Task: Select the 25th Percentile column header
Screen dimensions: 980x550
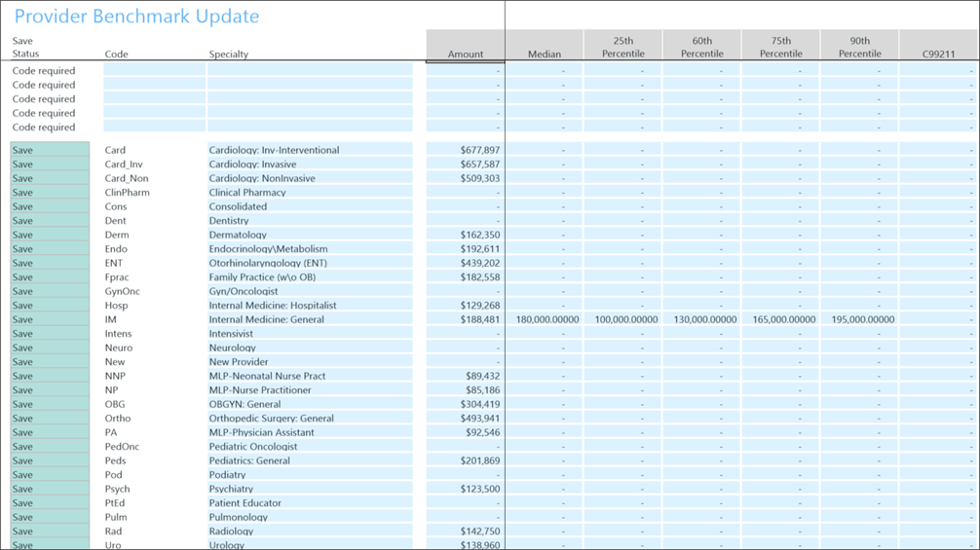Action: pos(622,46)
